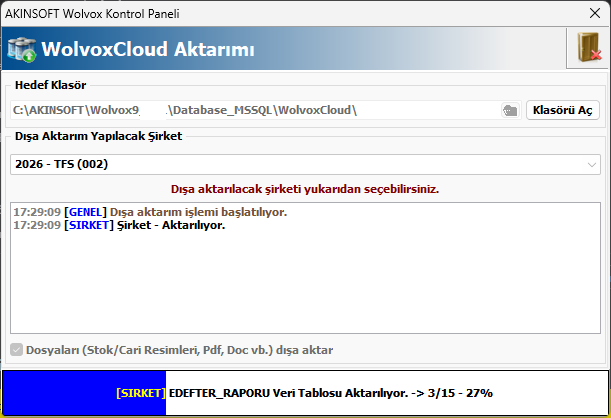Open the target folder with Klasörü Aç
Image resolution: width=611 pixels, height=418 pixels.
[x=562, y=110]
